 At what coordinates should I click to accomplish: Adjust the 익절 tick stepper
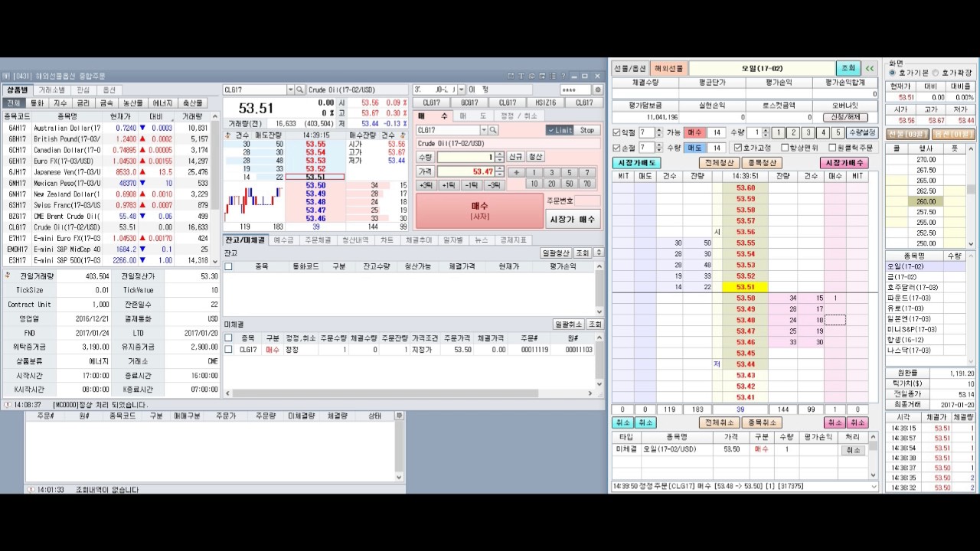[x=658, y=133]
